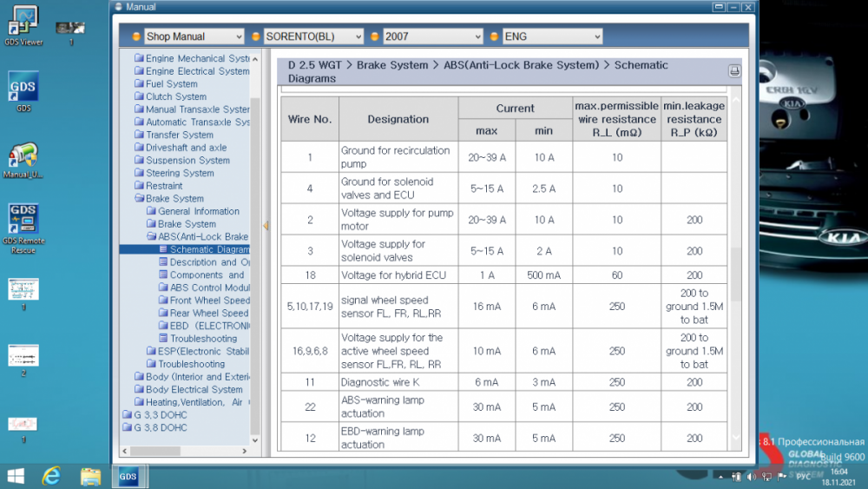Open the Windows Start menu

16,476
